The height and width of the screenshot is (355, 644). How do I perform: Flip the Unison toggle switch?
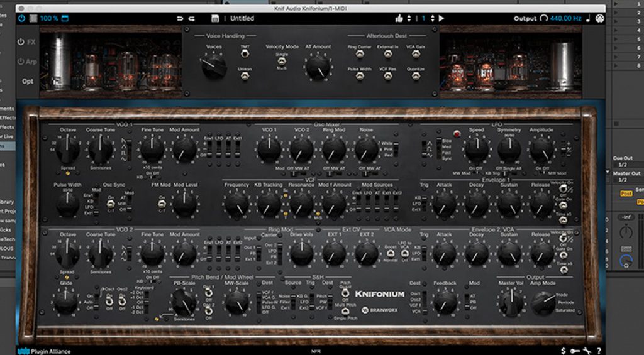point(244,75)
